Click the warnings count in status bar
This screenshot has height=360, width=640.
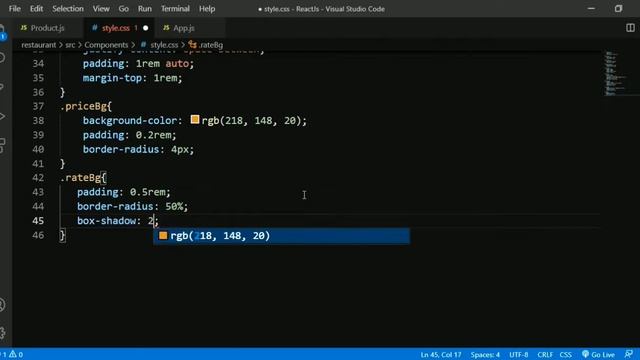tap(16, 355)
